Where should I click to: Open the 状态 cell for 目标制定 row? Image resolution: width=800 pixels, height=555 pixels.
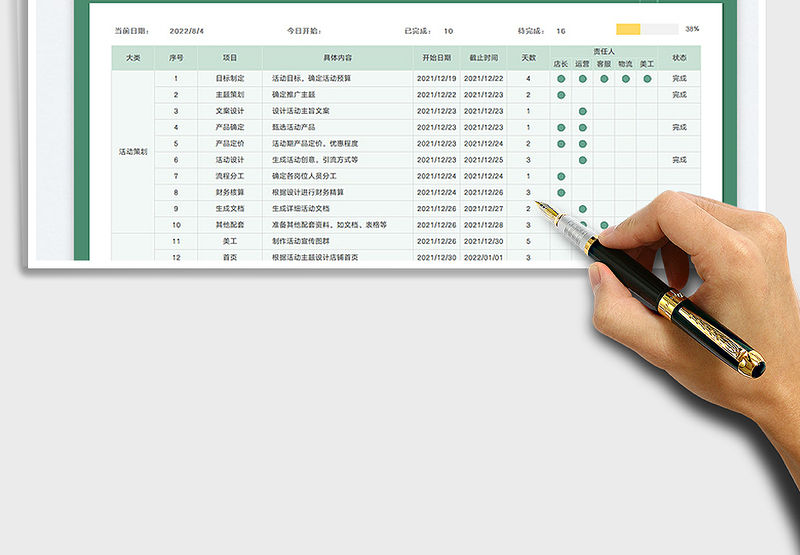click(x=679, y=78)
